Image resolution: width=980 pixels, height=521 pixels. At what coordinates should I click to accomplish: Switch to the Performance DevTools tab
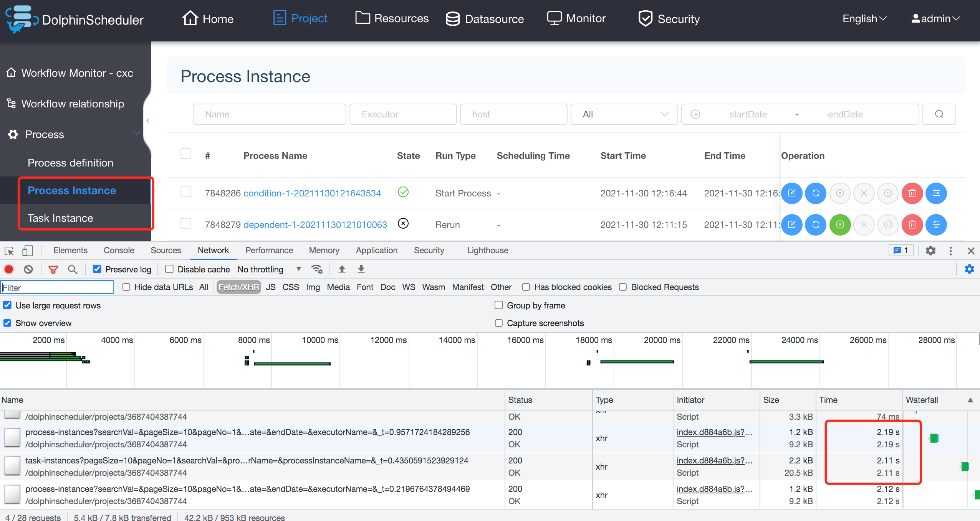(x=269, y=250)
